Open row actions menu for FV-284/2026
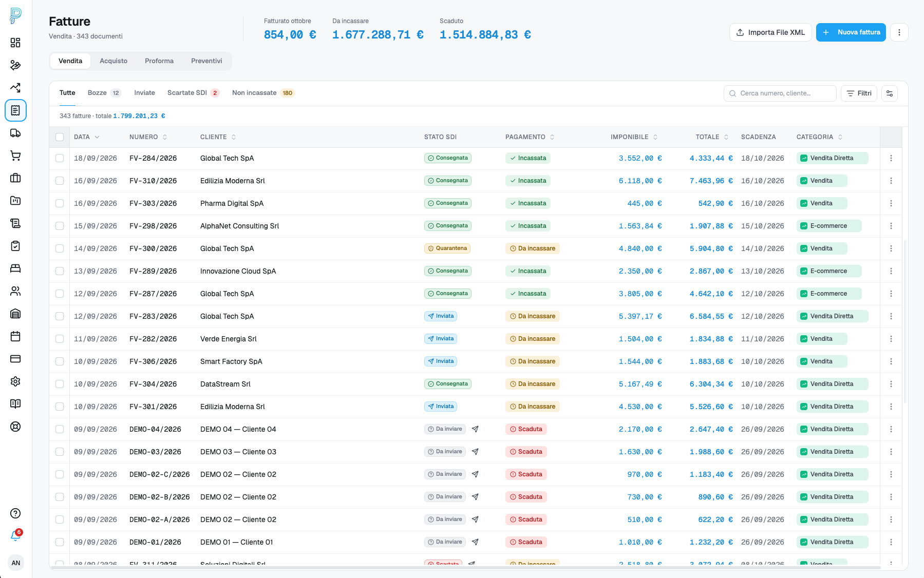This screenshot has height=578, width=924. pyautogui.click(x=891, y=158)
